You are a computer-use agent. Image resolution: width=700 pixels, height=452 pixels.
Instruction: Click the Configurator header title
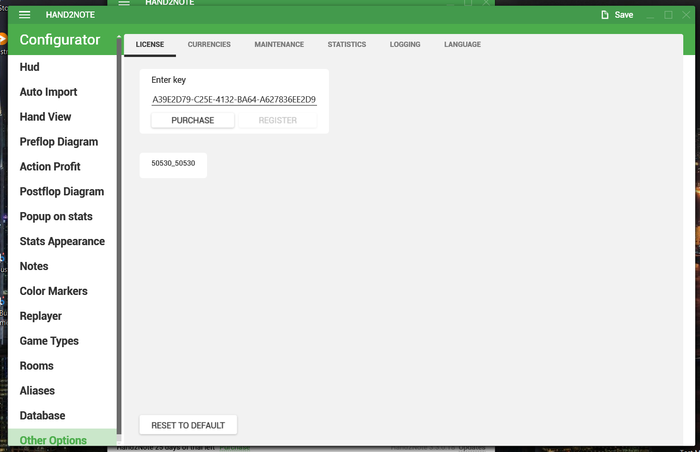coord(60,40)
